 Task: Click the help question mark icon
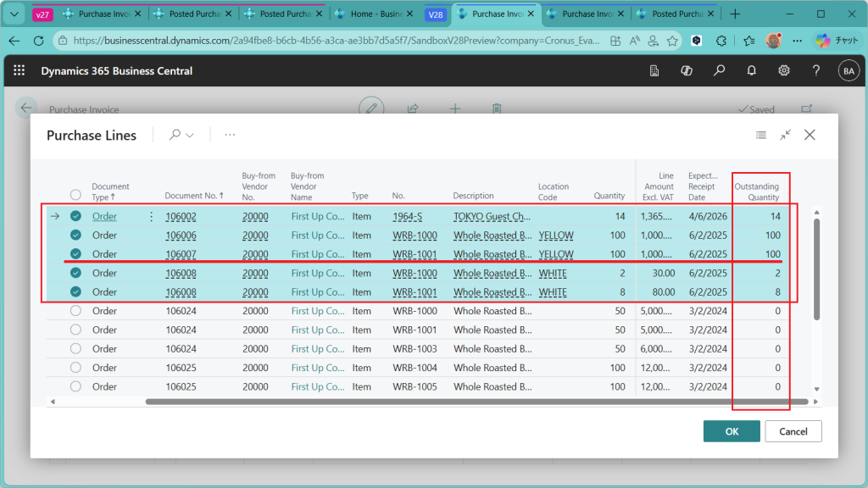(x=815, y=71)
